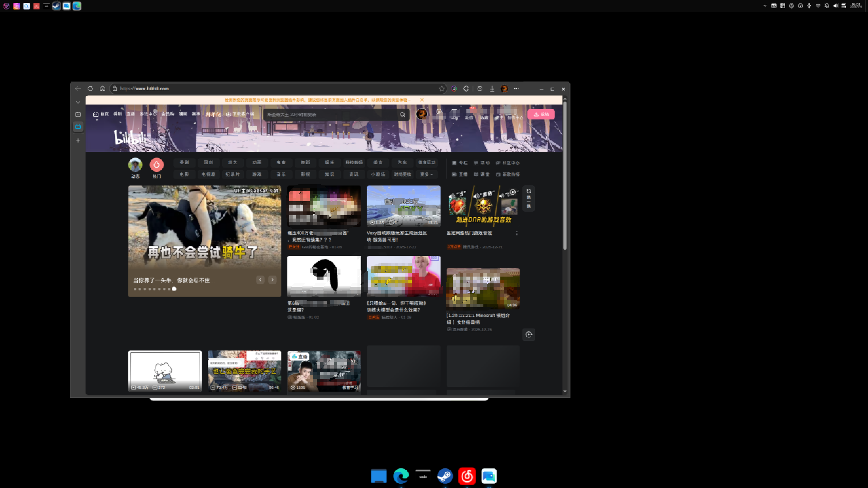This screenshot has width=868, height=488.
Task: Open the browser history icon
Action: pyautogui.click(x=480, y=89)
